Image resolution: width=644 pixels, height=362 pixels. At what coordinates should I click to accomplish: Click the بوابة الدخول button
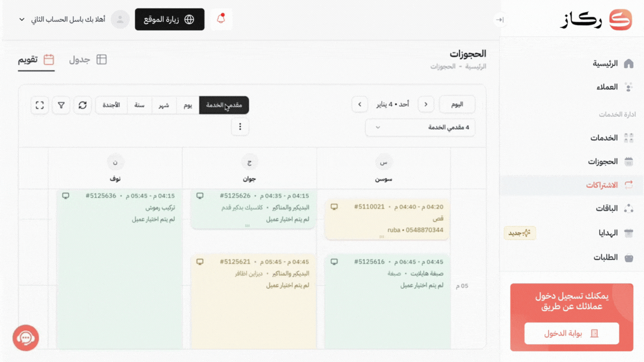pos(571,334)
